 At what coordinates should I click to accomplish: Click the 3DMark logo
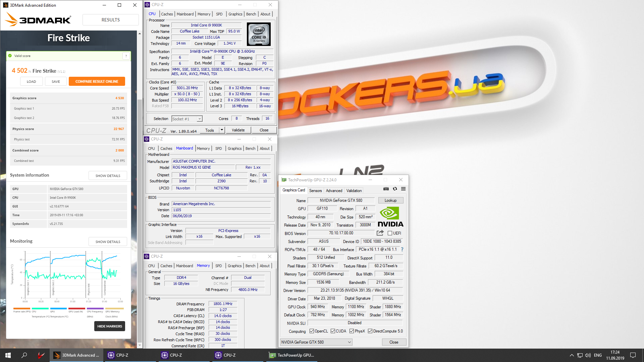pyautogui.click(x=38, y=19)
